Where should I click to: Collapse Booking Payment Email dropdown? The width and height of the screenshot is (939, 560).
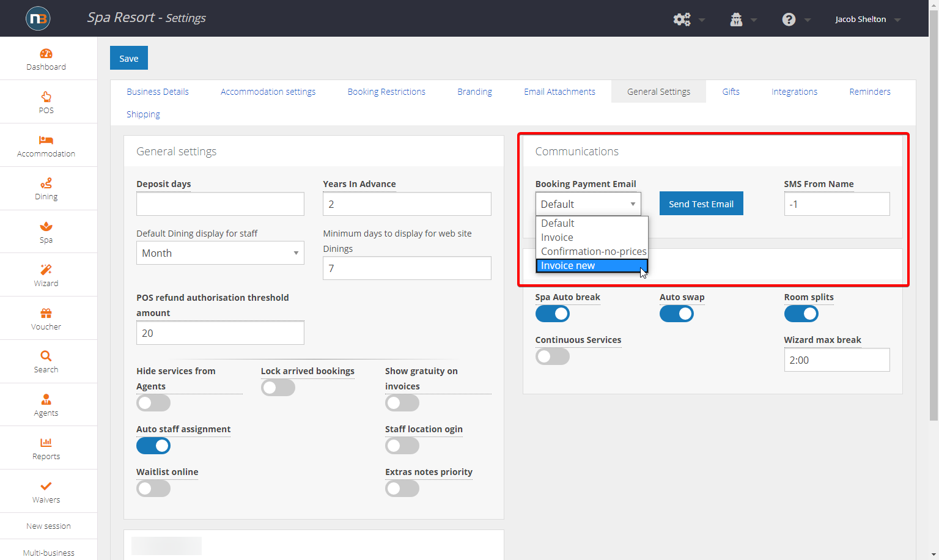tap(588, 204)
